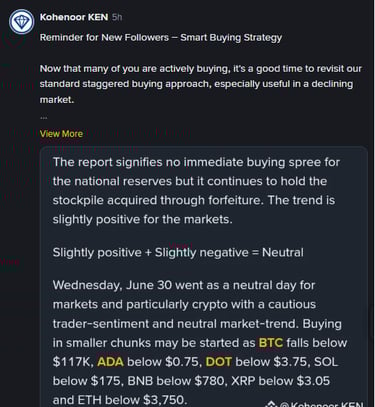Click the right edge scrollbar track
This screenshot has height=407, width=375.
coord(372,203)
